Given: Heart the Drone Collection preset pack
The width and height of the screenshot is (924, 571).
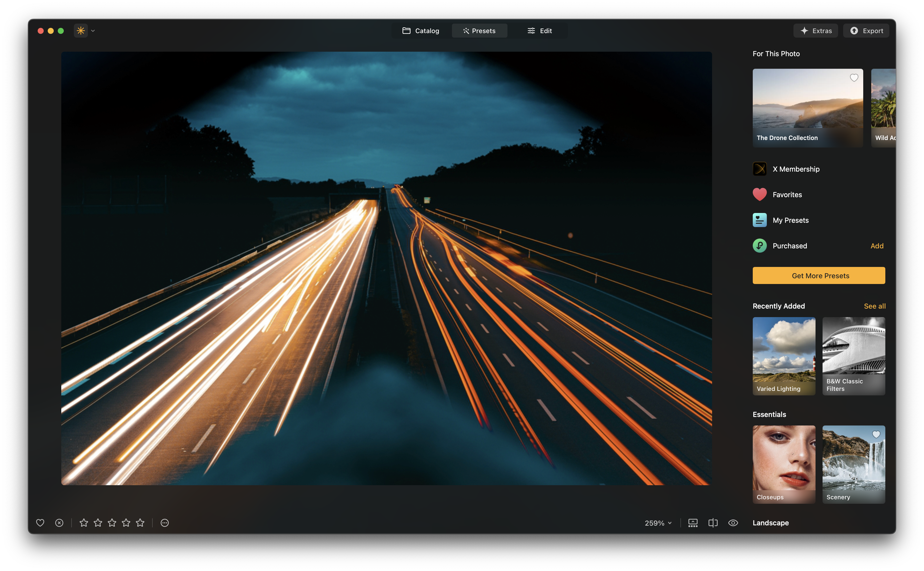Looking at the screenshot, I should pyautogui.click(x=854, y=78).
